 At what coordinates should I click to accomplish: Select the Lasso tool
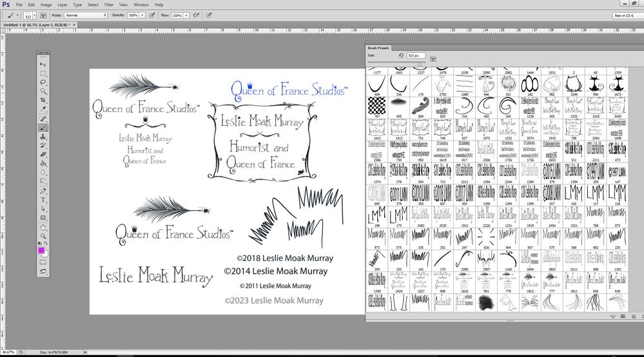click(43, 82)
